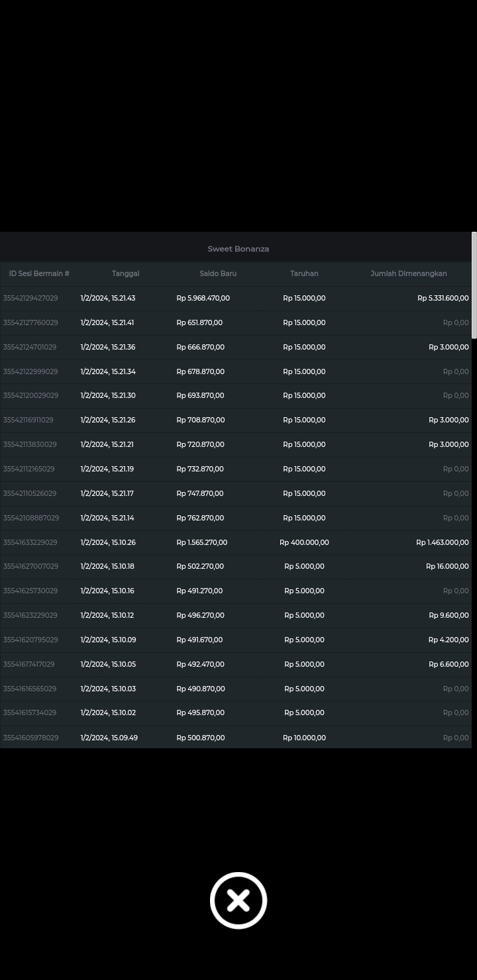Click the 'Taruhan' column header
477x980 pixels.
pyautogui.click(x=304, y=273)
